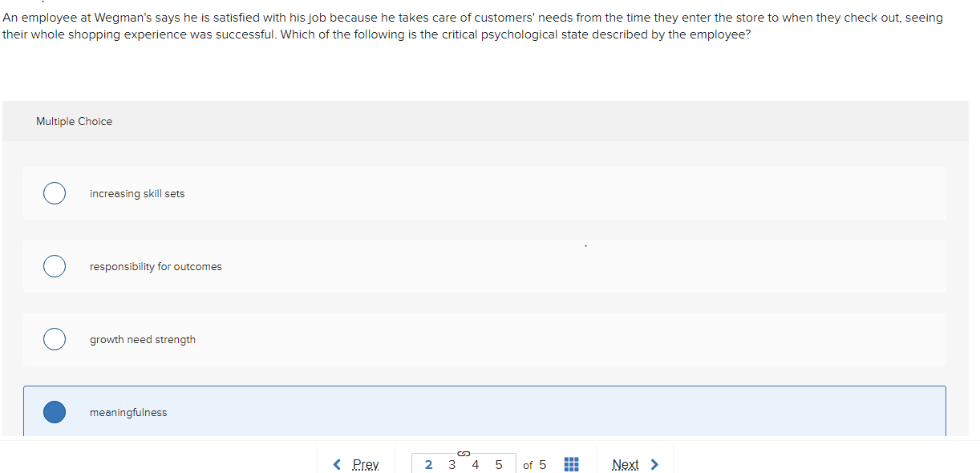Click the 'increasing skill sets' answer text
Image resolution: width=980 pixels, height=473 pixels.
(137, 193)
